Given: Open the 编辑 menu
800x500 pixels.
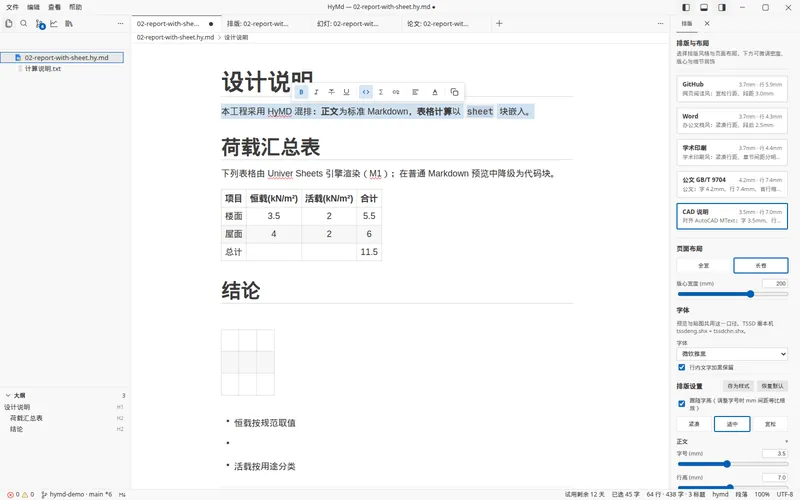Looking at the screenshot, I should pyautogui.click(x=33, y=7).
